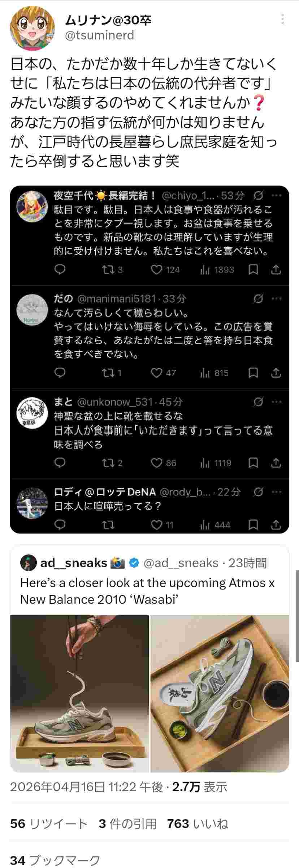This screenshot has width=299, height=868.
Task: Click ムリナン@30卒 profile avatar
Action: (x=32, y=28)
